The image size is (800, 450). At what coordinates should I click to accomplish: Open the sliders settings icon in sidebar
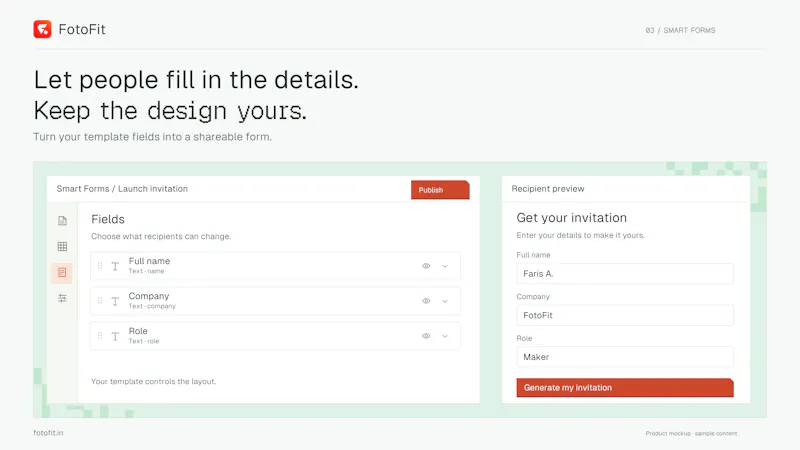click(62, 298)
